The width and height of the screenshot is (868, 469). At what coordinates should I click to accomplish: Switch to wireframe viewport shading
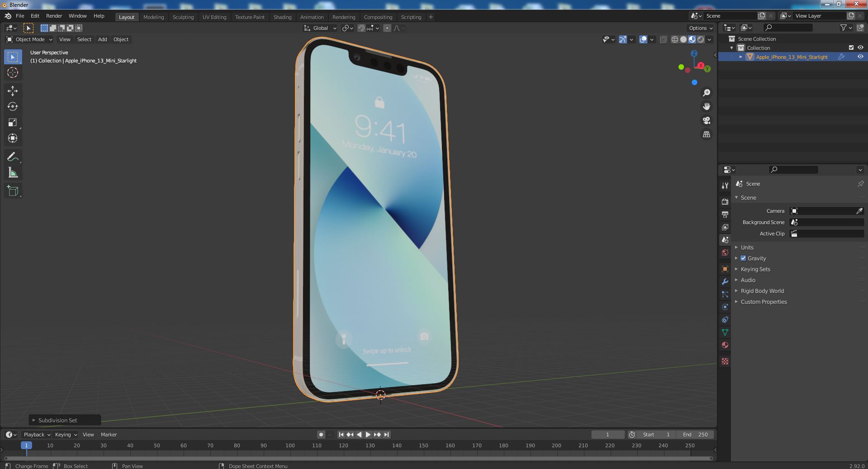[x=674, y=39]
